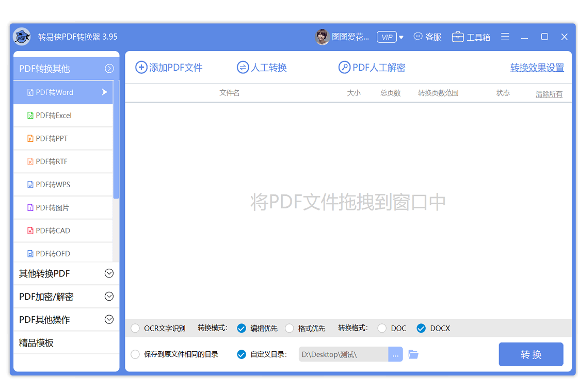Select 格式优先 conversion mode
Image resolution: width=578 pixels, height=392 pixels.
pyautogui.click(x=290, y=328)
